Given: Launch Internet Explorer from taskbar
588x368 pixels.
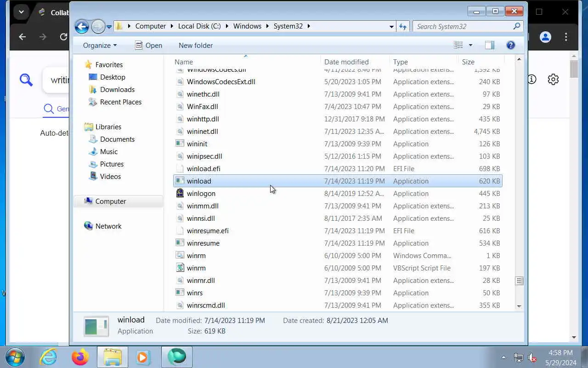Looking at the screenshot, I should (48, 357).
